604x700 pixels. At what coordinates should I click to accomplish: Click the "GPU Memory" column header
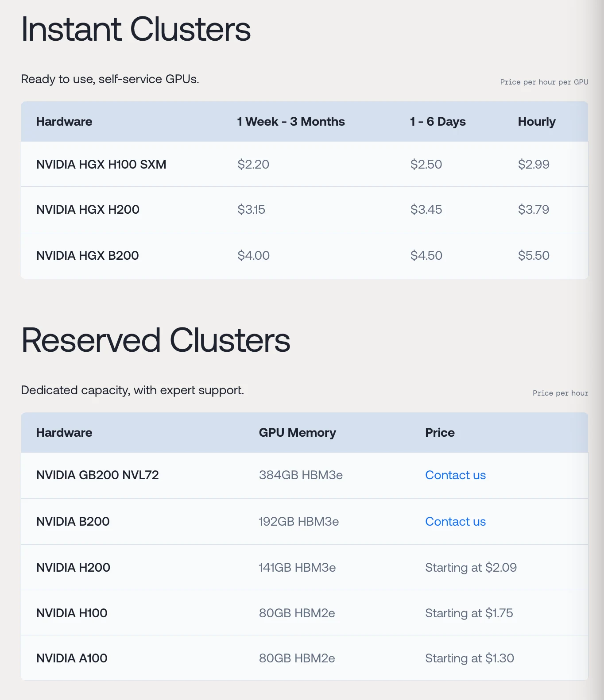297,433
